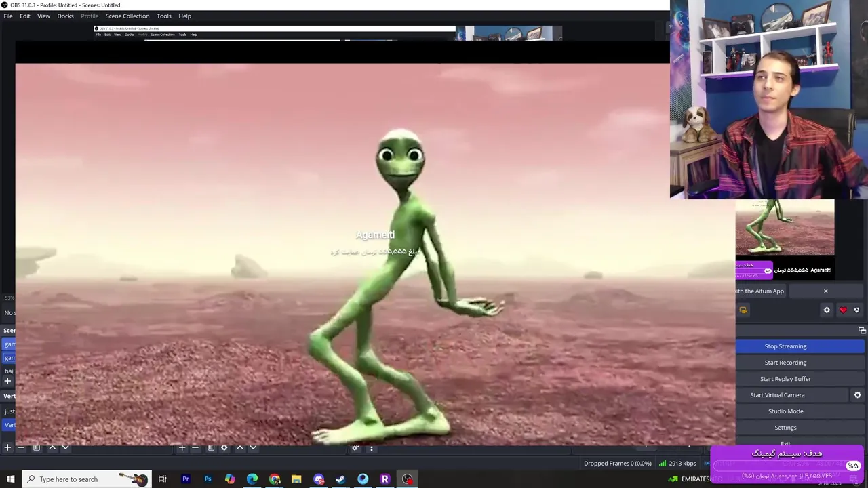Open Microsoft Edge from taskbar
The height and width of the screenshot is (488, 868).
point(252,479)
